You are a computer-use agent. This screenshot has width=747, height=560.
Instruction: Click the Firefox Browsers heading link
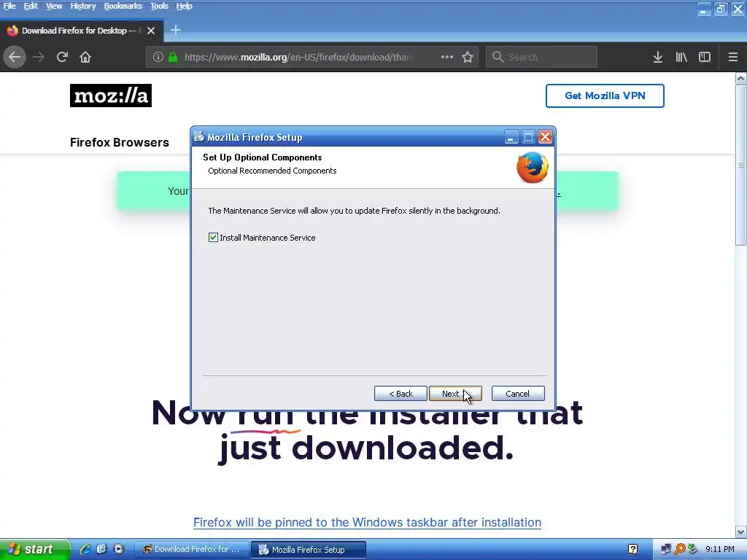click(x=120, y=142)
